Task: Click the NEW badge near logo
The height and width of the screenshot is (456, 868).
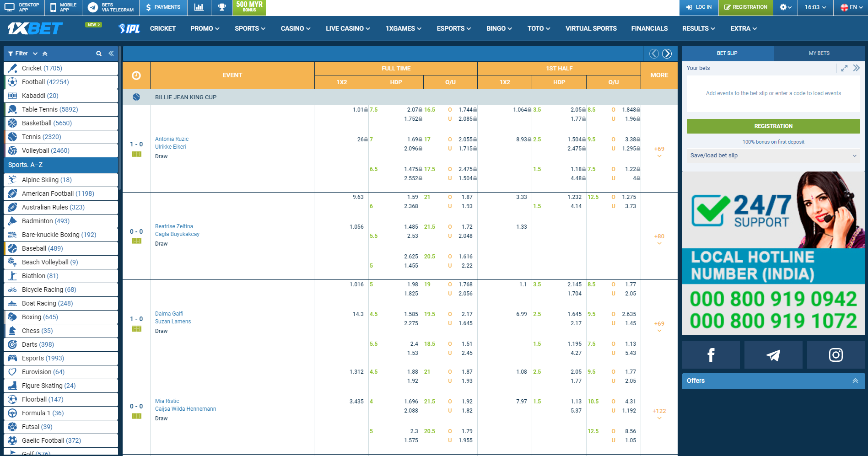Action: [93, 25]
